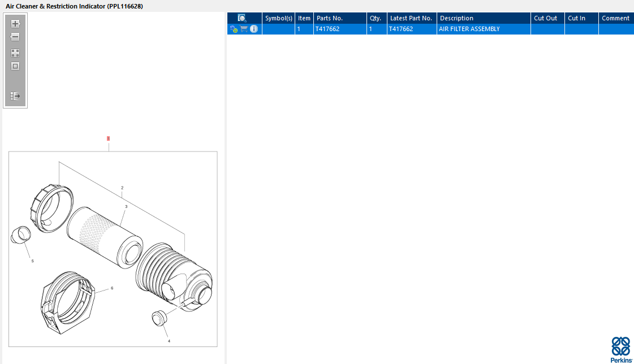Open info for AIR FILTER ASSEMBLY row

point(254,29)
